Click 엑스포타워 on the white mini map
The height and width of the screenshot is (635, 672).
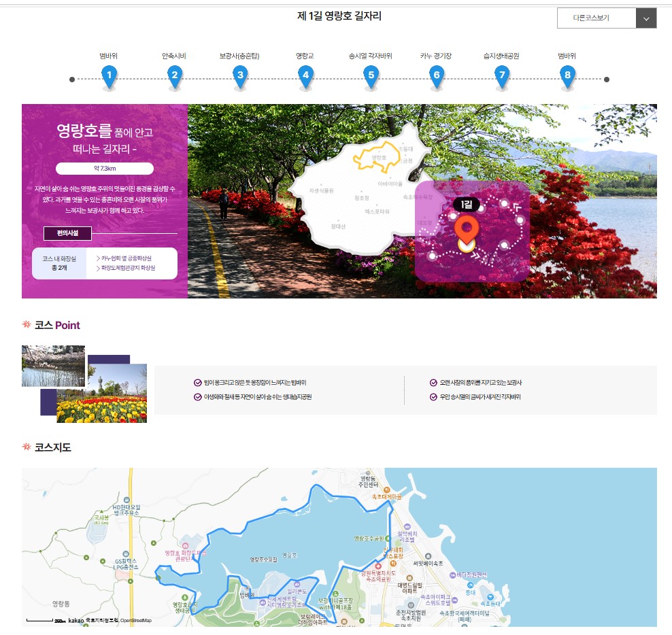[x=377, y=211]
